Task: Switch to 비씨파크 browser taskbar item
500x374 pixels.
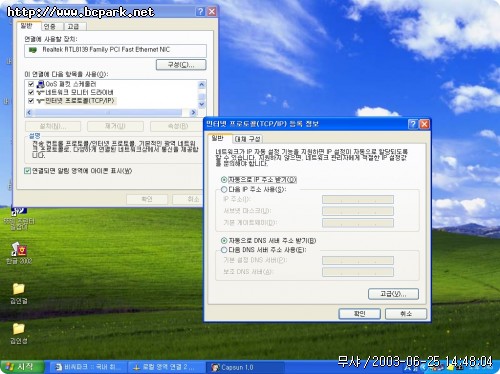Action: tap(88, 367)
